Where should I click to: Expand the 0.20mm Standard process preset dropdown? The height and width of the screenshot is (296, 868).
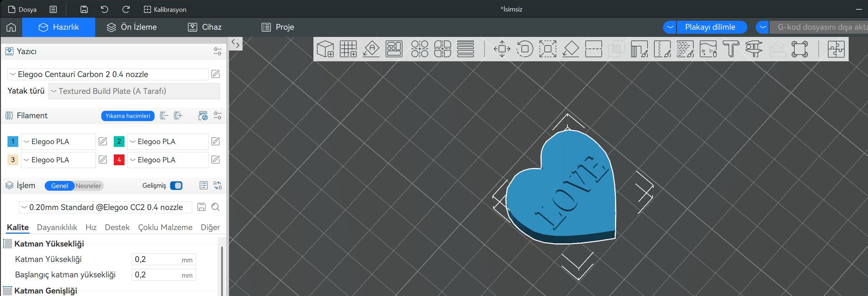click(x=106, y=207)
